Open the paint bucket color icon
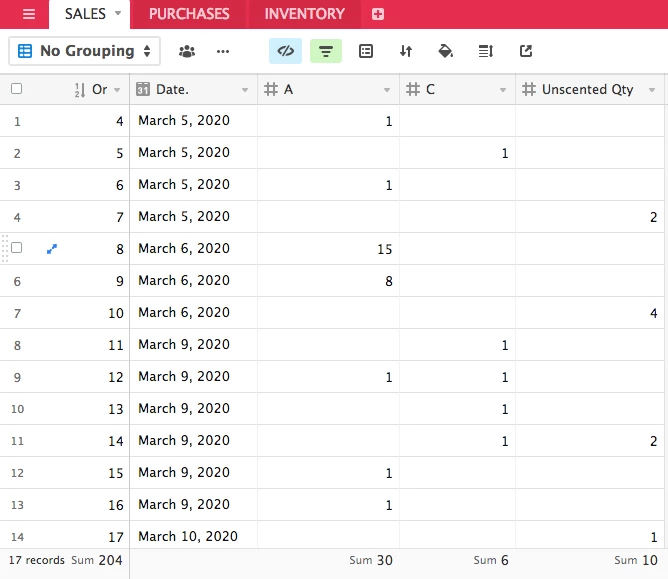The height and width of the screenshot is (579, 668). [x=446, y=51]
